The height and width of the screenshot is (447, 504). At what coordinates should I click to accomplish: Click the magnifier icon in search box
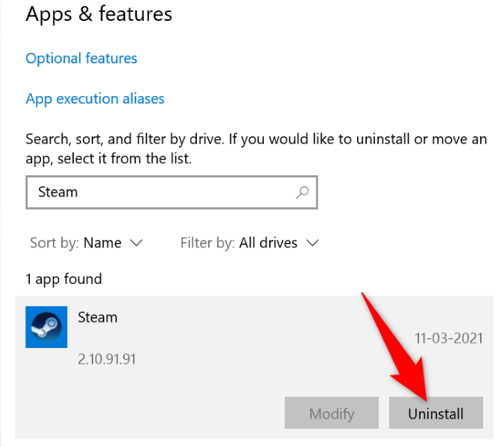pyautogui.click(x=302, y=192)
